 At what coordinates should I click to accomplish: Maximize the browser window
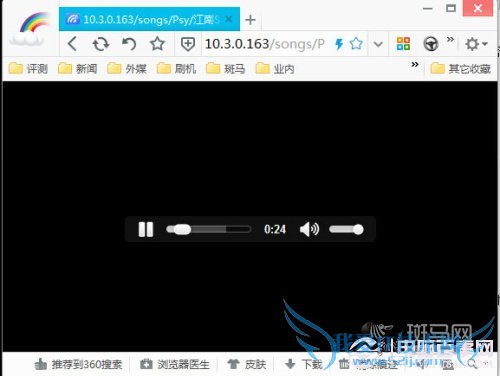(451, 8)
